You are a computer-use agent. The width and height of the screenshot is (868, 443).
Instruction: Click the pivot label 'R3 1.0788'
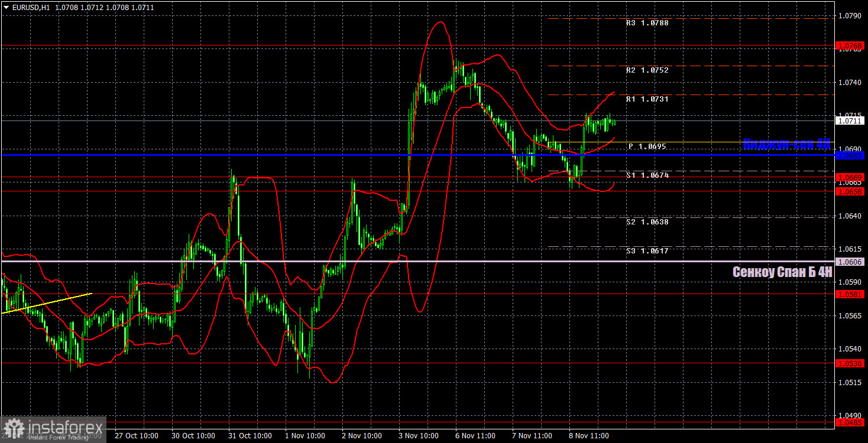tap(647, 23)
